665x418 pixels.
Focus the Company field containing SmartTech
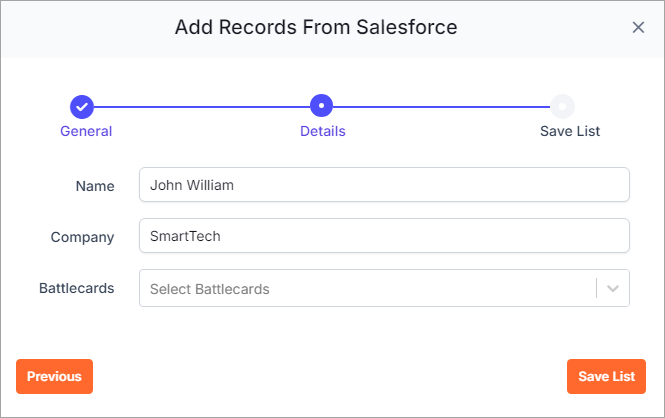coord(384,236)
